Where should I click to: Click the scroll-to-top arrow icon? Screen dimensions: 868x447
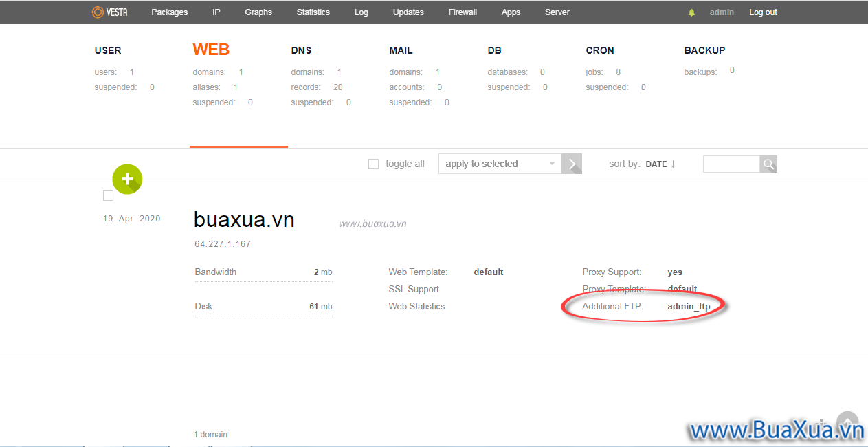click(847, 422)
